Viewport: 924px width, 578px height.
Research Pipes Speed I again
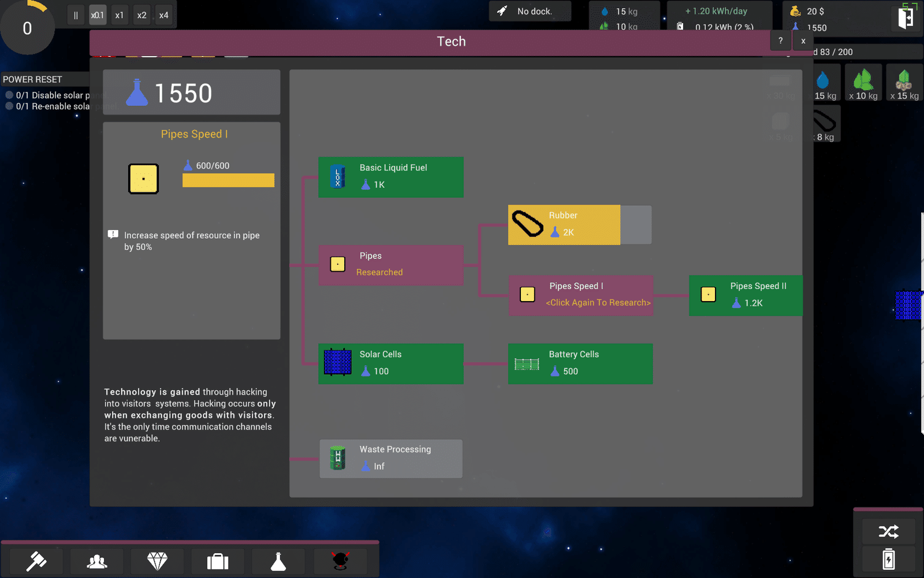[x=581, y=295]
